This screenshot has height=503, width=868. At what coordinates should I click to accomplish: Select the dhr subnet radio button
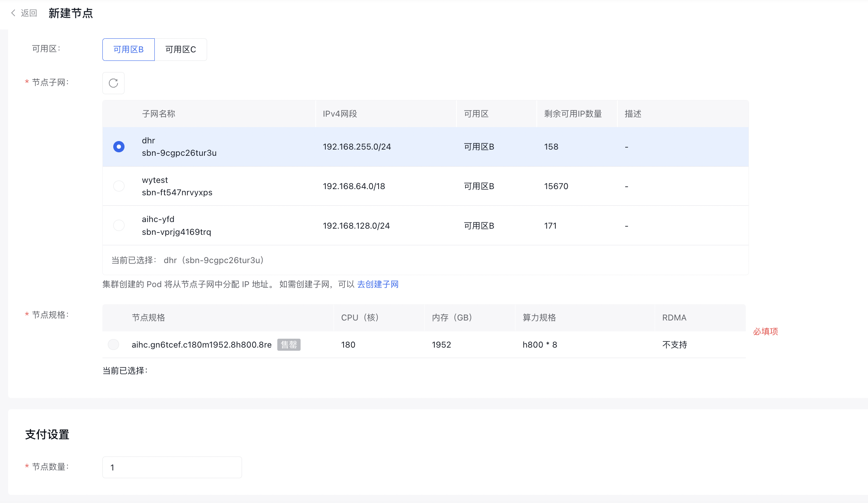point(119,147)
